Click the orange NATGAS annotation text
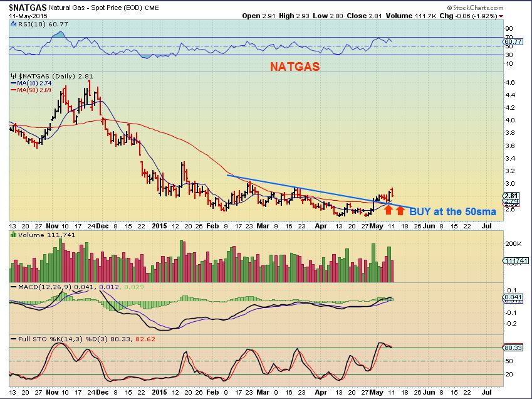 (x=295, y=66)
